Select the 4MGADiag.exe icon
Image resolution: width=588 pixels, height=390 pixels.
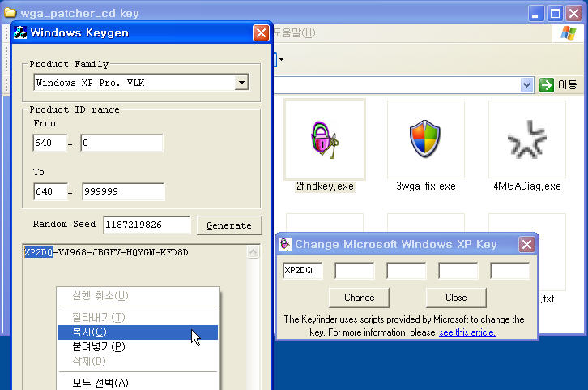(527, 139)
